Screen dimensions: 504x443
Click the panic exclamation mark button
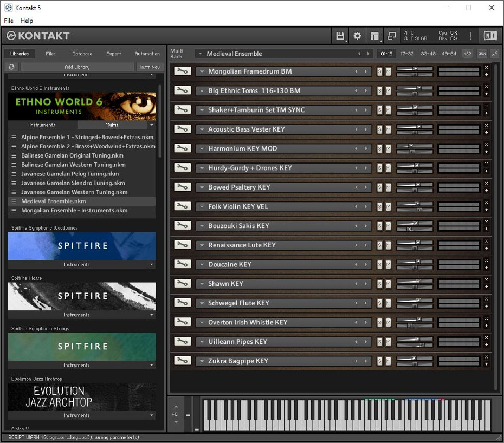[x=470, y=36]
